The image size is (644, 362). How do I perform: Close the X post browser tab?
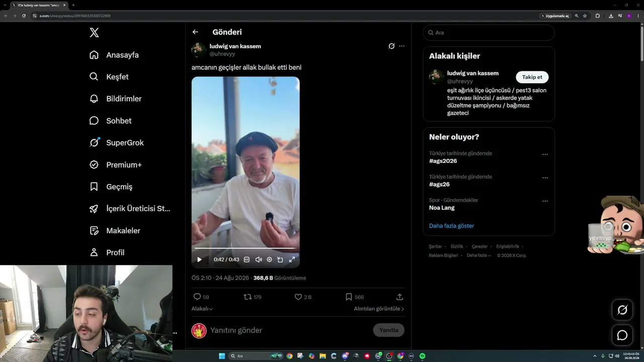point(64,5)
